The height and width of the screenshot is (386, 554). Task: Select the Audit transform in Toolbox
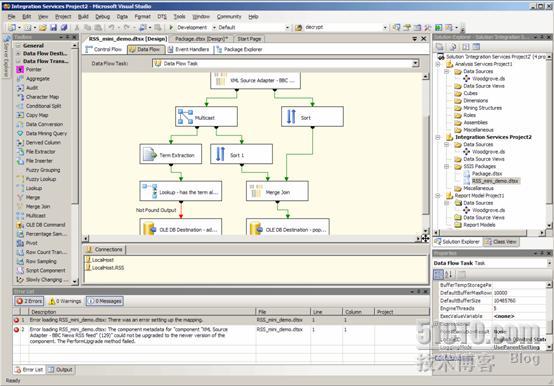32,88
